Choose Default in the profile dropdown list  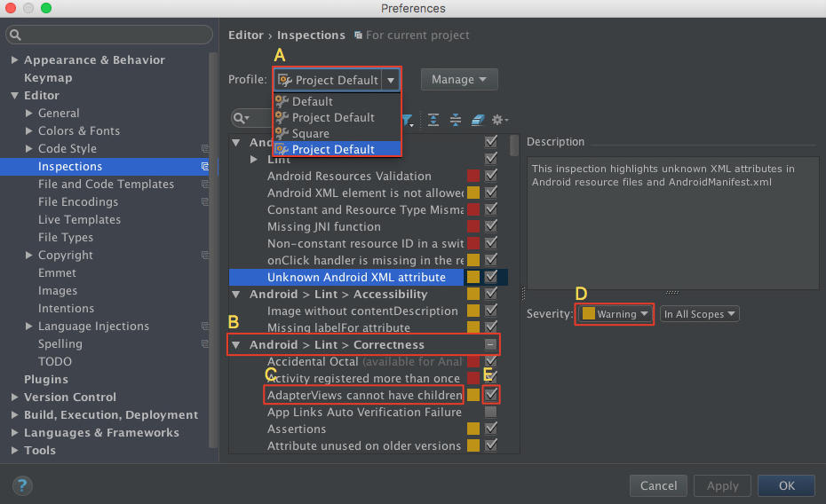click(312, 101)
